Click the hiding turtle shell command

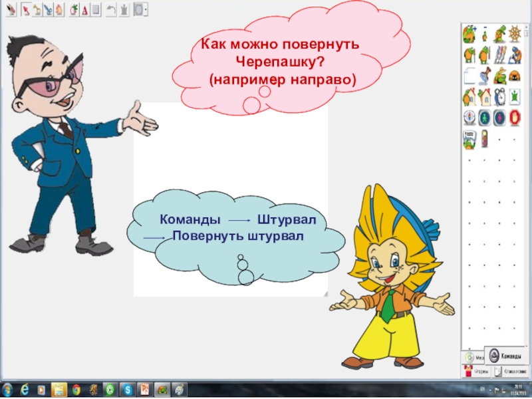pos(515,76)
